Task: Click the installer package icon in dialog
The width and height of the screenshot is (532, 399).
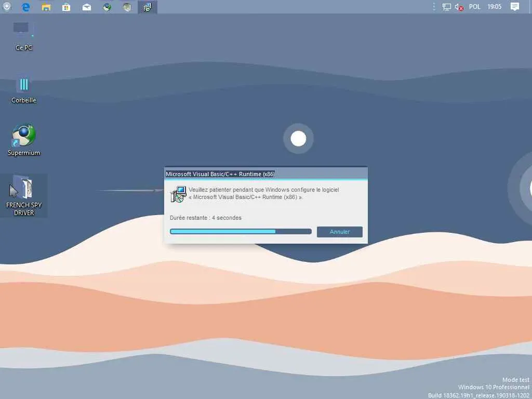Action: (179, 194)
